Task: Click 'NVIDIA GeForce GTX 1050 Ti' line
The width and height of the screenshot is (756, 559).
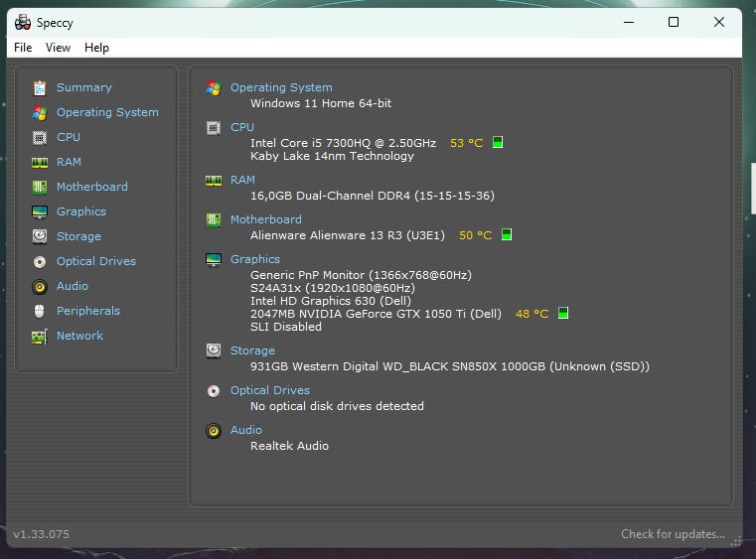Action: pyautogui.click(x=376, y=314)
